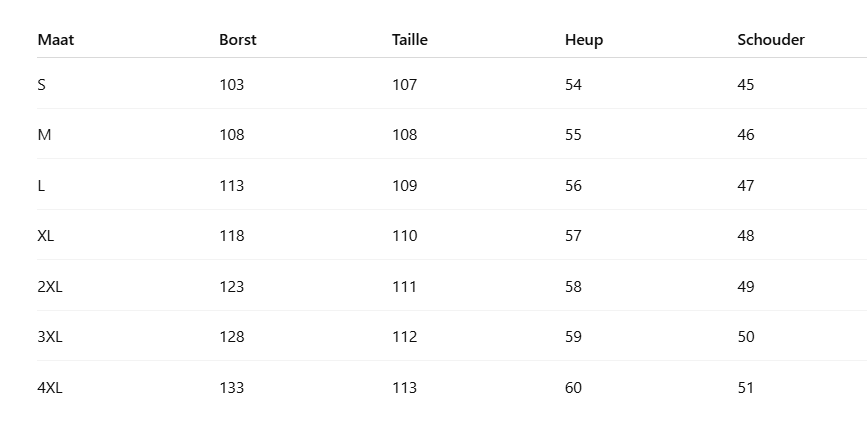This screenshot has width=867, height=430.
Task: Click Taille value 107 for size S
Action: [404, 85]
